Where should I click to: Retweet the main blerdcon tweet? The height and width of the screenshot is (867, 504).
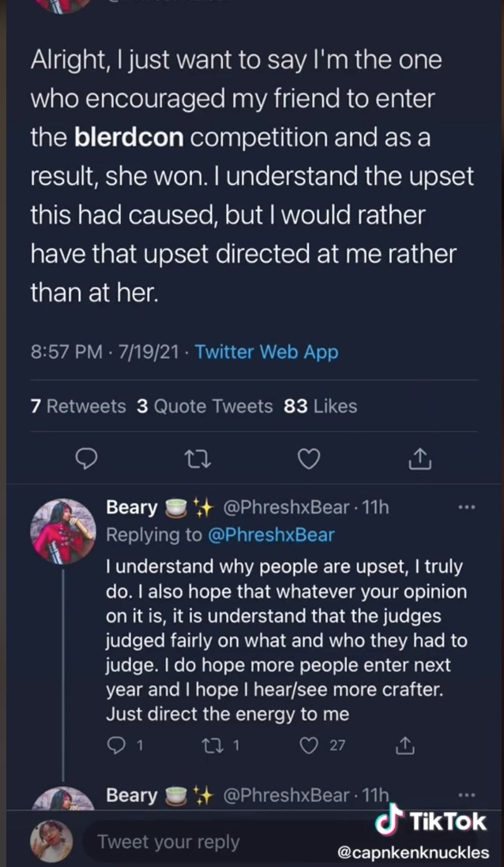[197, 459]
